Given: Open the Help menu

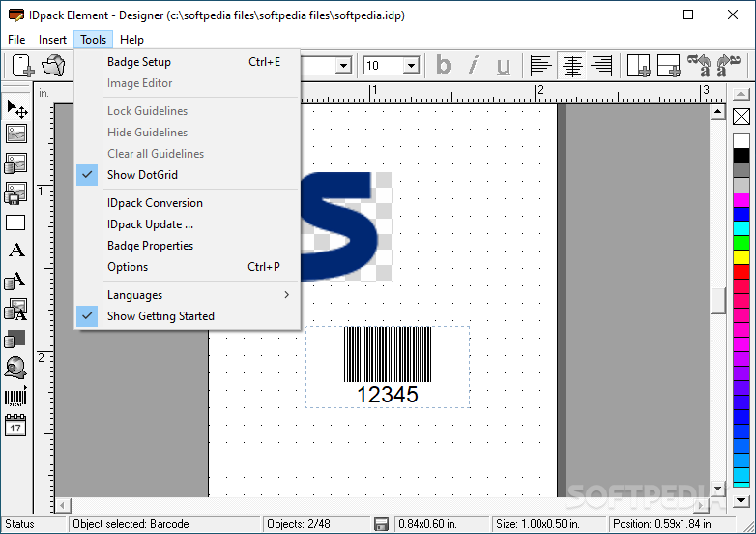Looking at the screenshot, I should click(131, 40).
